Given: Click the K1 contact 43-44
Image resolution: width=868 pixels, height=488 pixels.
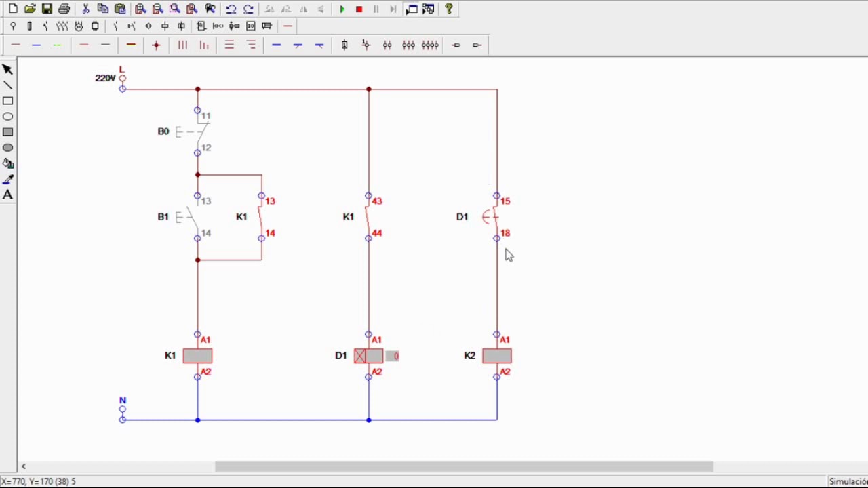Looking at the screenshot, I should tap(368, 217).
